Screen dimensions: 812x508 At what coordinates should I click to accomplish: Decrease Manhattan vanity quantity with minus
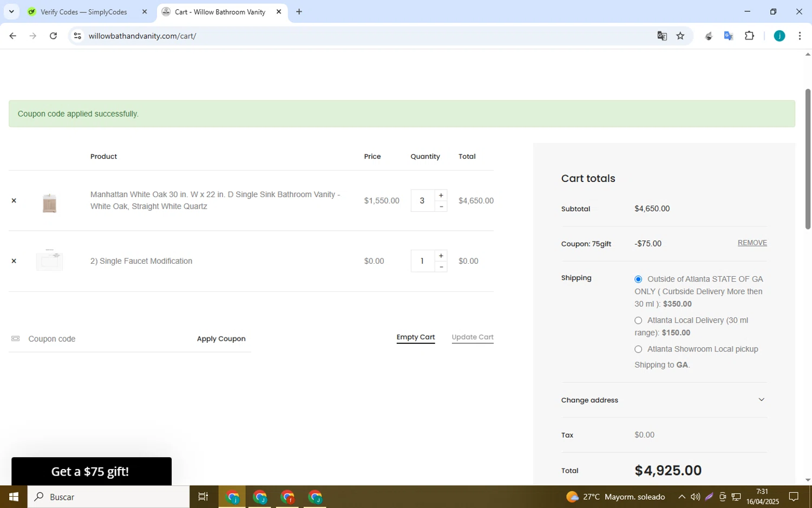click(x=441, y=206)
